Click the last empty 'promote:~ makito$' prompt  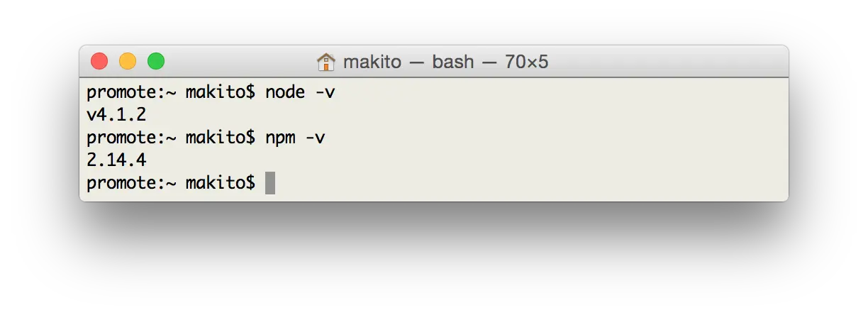171,182
